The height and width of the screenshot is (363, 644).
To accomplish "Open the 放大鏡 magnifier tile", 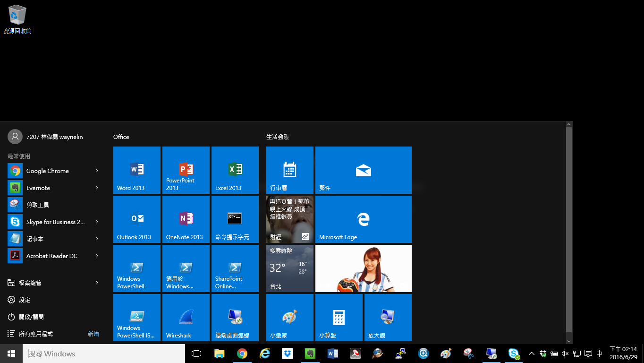I will pos(388,318).
